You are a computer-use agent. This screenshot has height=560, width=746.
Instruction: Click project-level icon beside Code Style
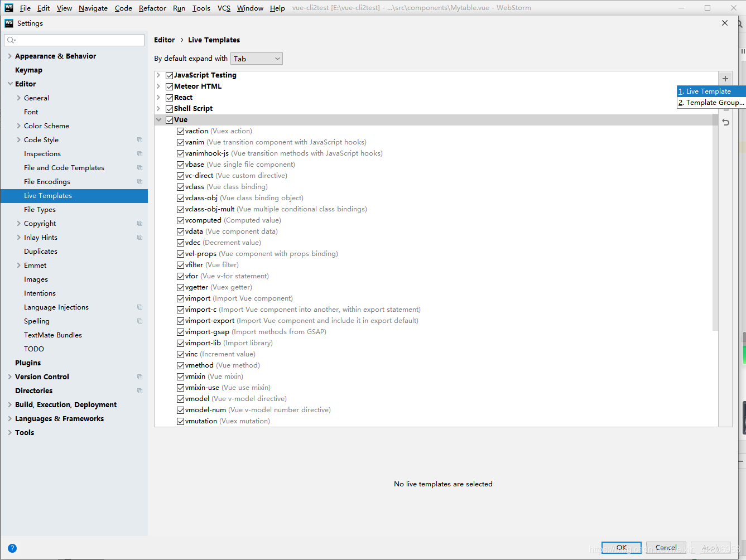click(139, 140)
